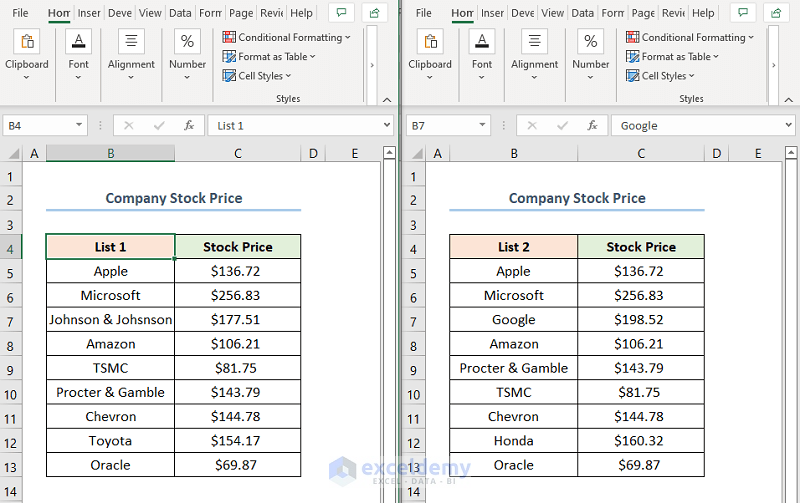
Task: Expand Name Box dropdown showing B4
Action: 79,125
